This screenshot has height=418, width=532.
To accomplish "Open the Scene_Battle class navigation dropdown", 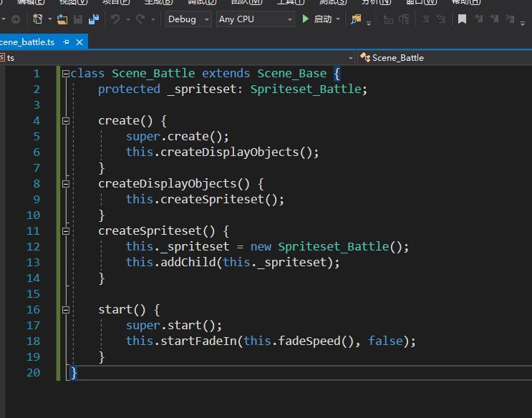I will 445,58.
